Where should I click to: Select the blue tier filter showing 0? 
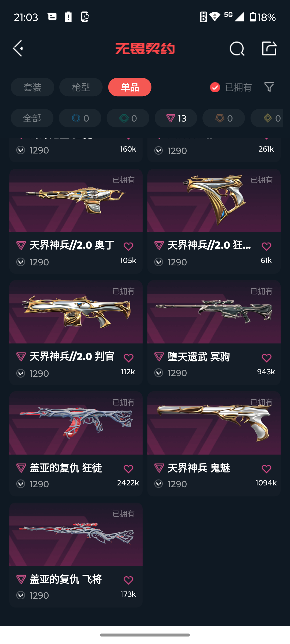point(80,118)
